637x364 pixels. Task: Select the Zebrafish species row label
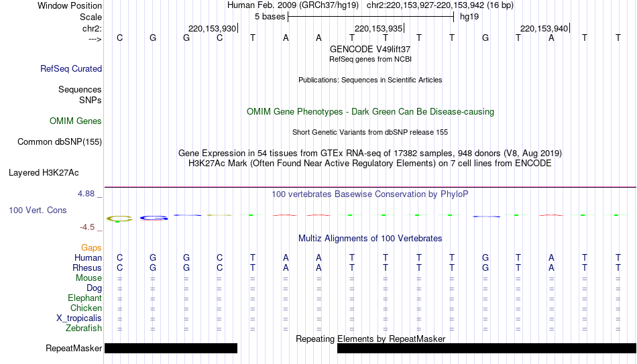coord(84,328)
